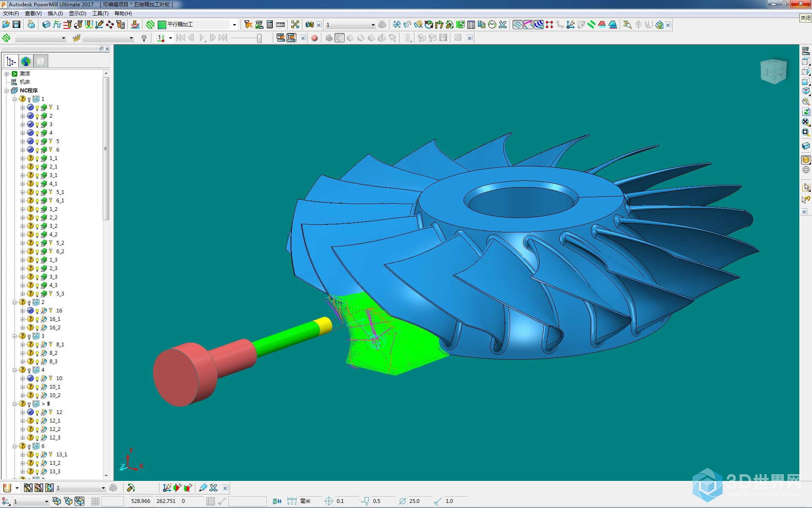Toggle lightbulb for toolpath 8_1
The image size is (812, 508).
37,345
